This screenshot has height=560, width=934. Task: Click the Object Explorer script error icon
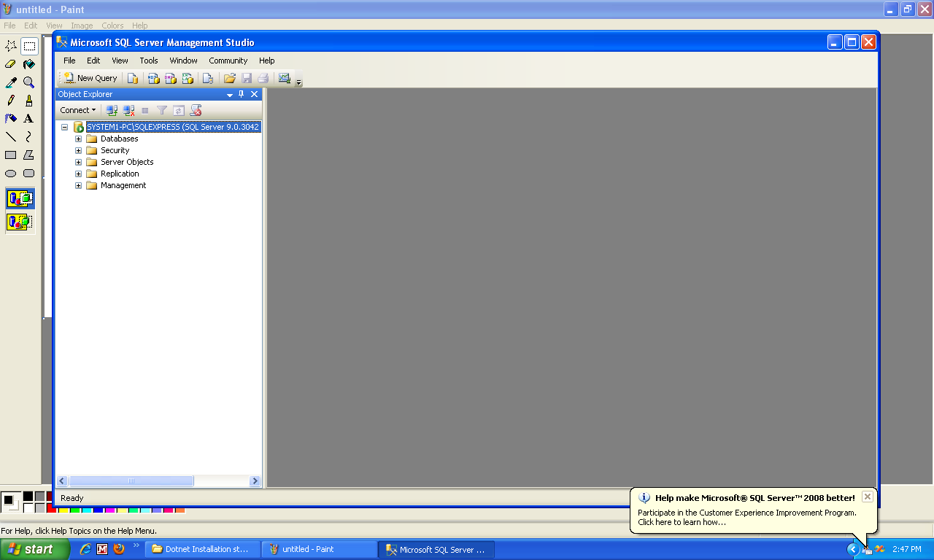[196, 110]
